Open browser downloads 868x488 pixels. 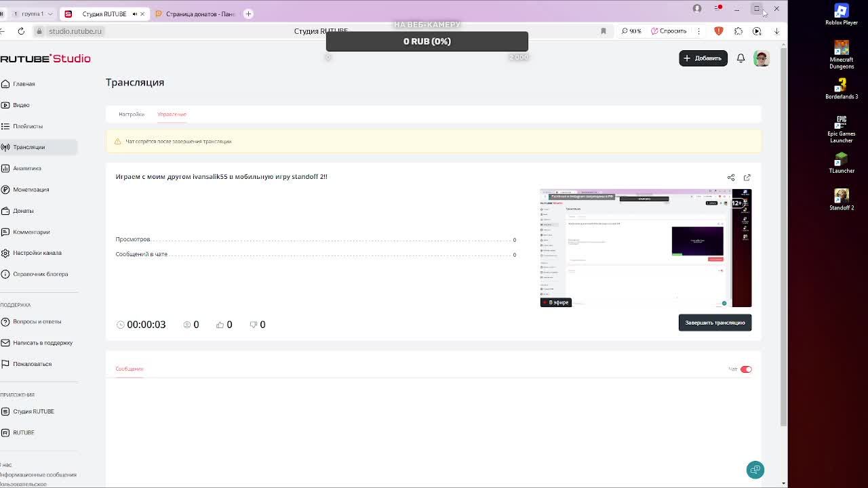pos(776,31)
